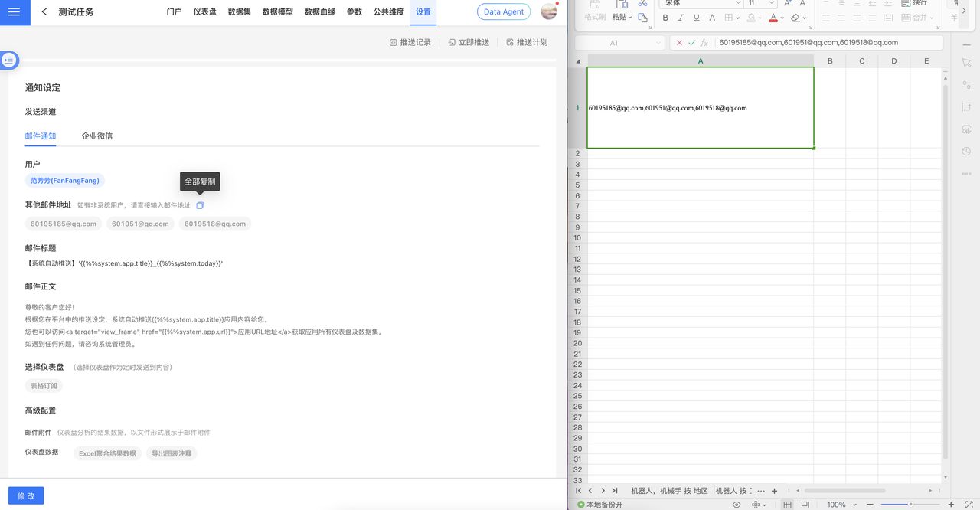Open the 仪表盘 navigation tab
The width and height of the screenshot is (980, 510).
click(204, 12)
